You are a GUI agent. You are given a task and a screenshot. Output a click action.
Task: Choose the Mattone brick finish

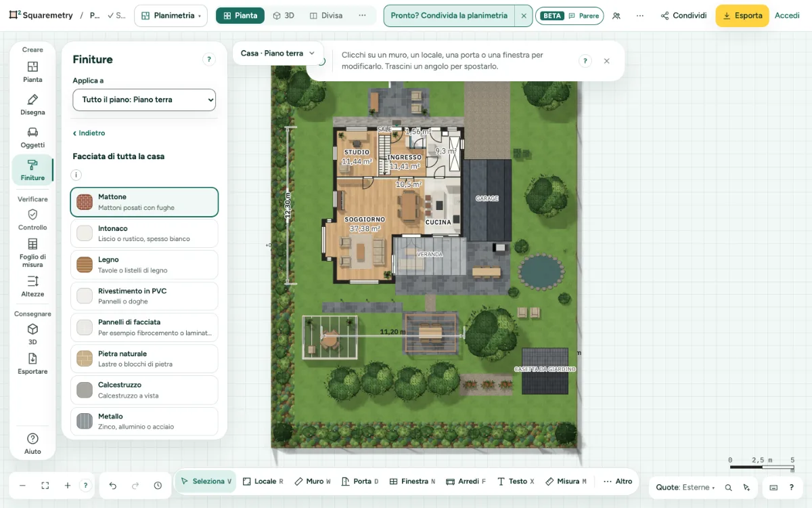click(x=144, y=202)
